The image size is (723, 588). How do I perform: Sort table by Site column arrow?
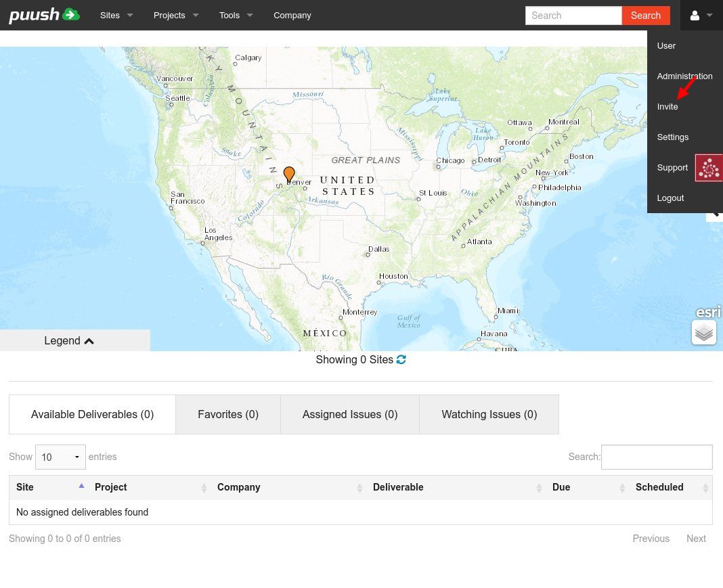pos(81,487)
